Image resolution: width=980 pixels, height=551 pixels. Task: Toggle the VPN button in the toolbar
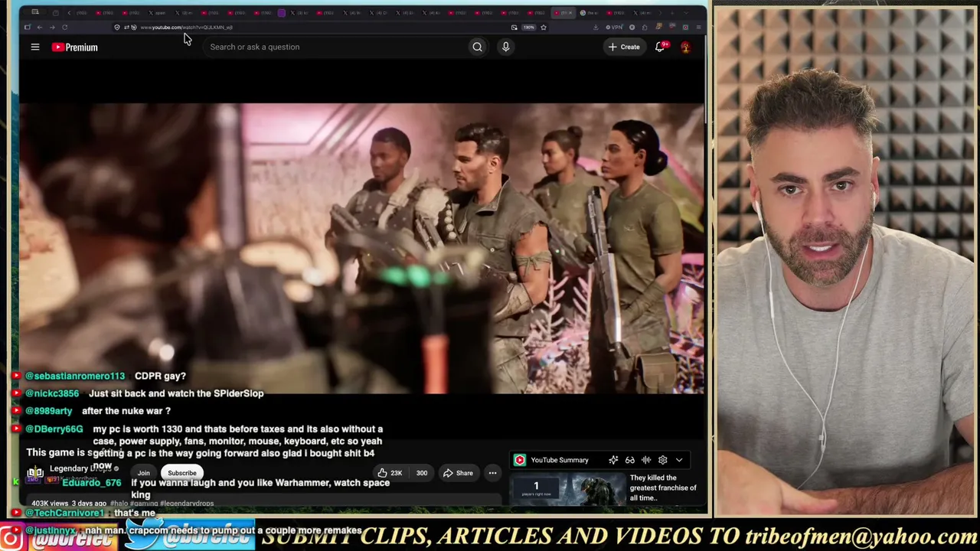click(615, 28)
